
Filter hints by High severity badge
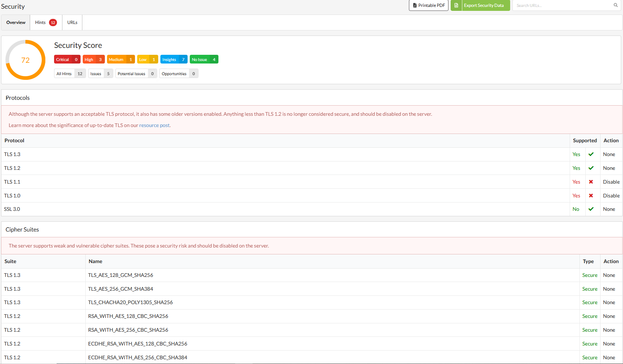coord(94,60)
